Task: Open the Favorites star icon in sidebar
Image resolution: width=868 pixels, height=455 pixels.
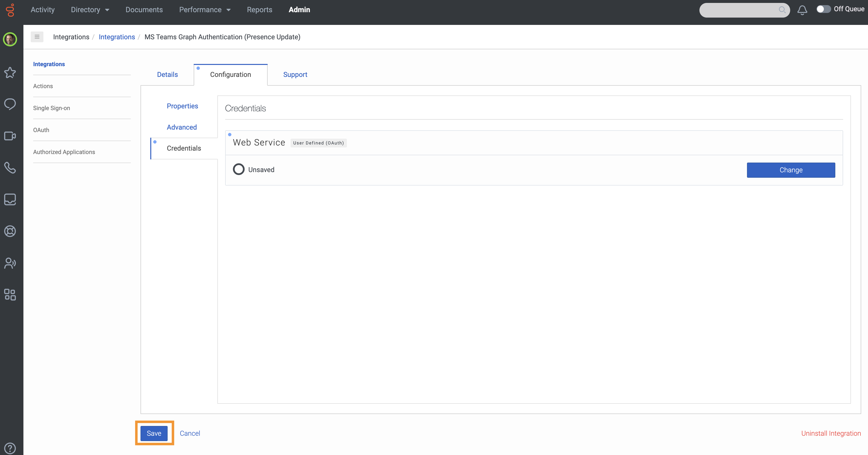Action: click(x=10, y=73)
